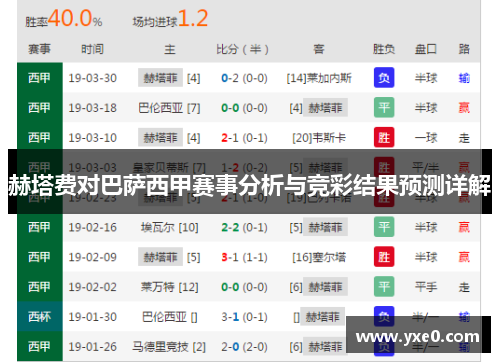Click home team 埃瓦尔 [10]
Image resolution: width=500 pixels, height=362 pixels.
tap(170, 227)
